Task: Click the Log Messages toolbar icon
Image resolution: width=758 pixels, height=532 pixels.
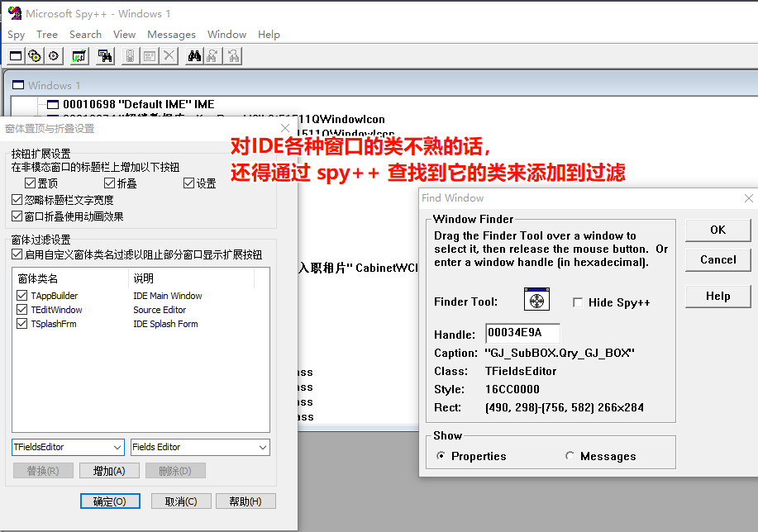Action: coord(79,55)
